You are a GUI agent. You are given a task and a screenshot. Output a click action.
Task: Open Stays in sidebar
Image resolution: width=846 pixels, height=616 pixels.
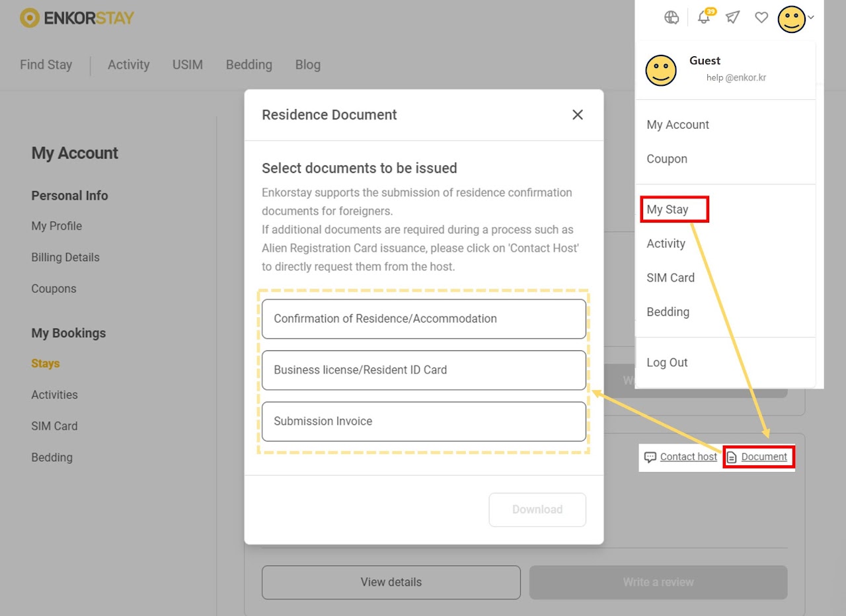point(46,364)
